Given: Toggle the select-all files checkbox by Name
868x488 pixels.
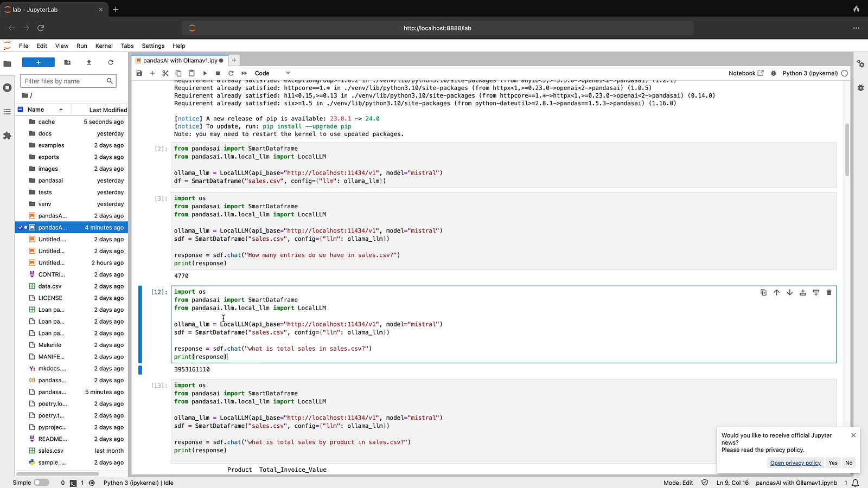Looking at the screenshot, I should 21,110.
